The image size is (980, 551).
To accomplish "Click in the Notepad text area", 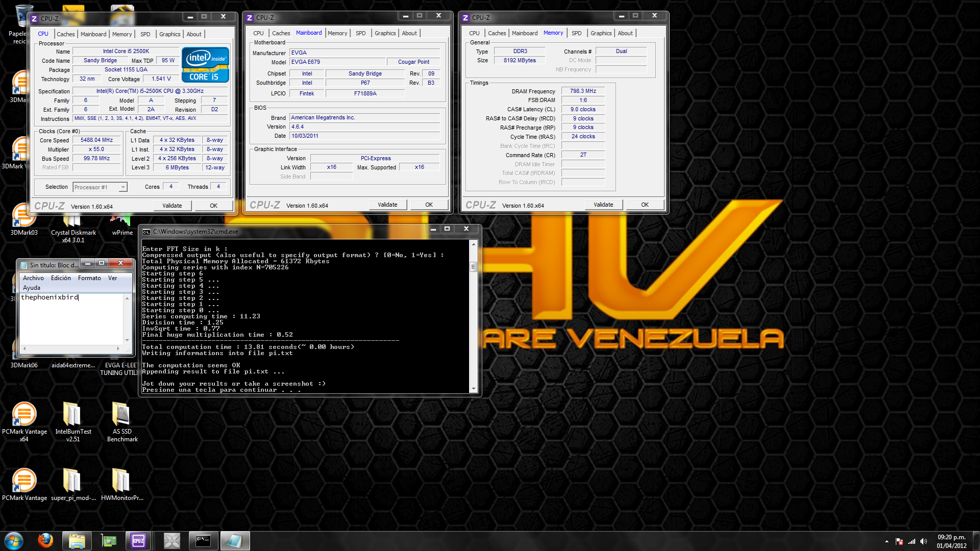I will point(71,319).
